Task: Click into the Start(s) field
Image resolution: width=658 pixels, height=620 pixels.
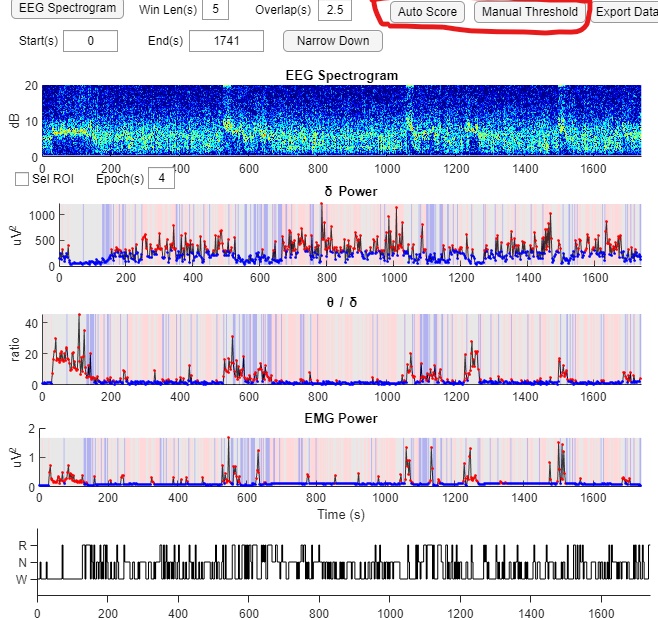Action: click(x=90, y=41)
